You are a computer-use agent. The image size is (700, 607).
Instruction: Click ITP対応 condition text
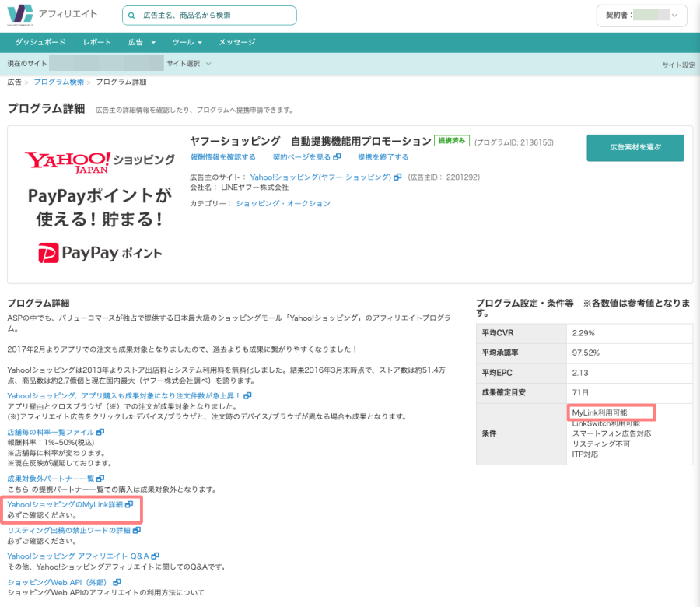click(x=585, y=454)
